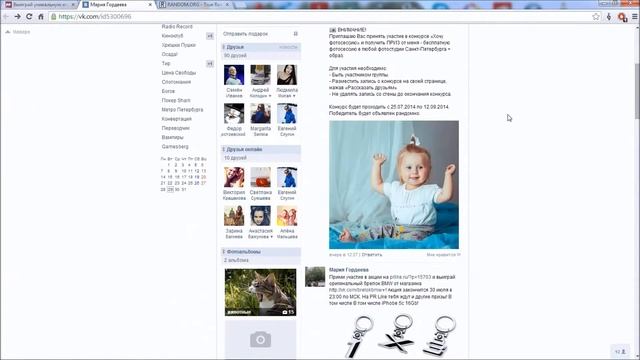Click Ответить under the baby photo post
Viewport: 640px width, 360px height.
point(372,255)
